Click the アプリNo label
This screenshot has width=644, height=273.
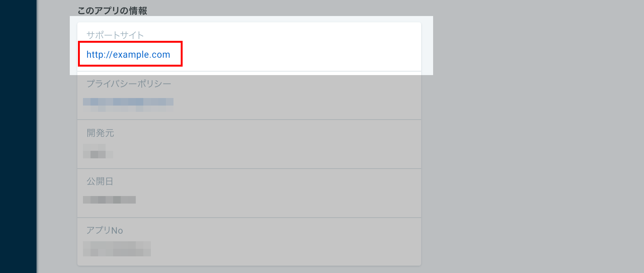pyautogui.click(x=105, y=230)
